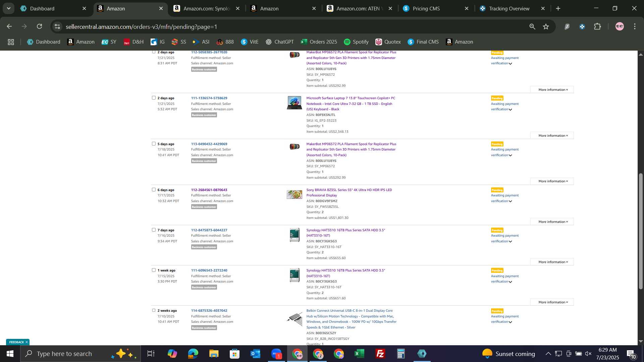Expand More information for order 111-6096543-2272240

click(552, 302)
